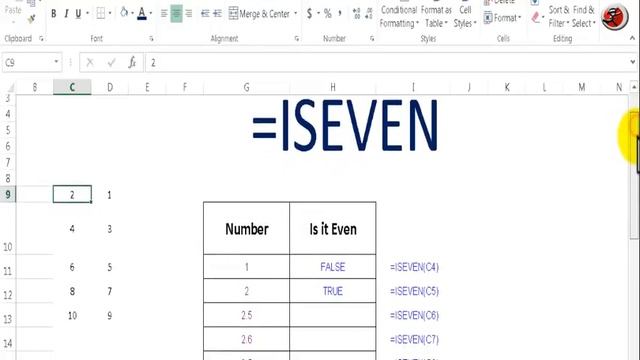The image size is (640, 360).
Task: Select column G header
Action: click(247, 87)
